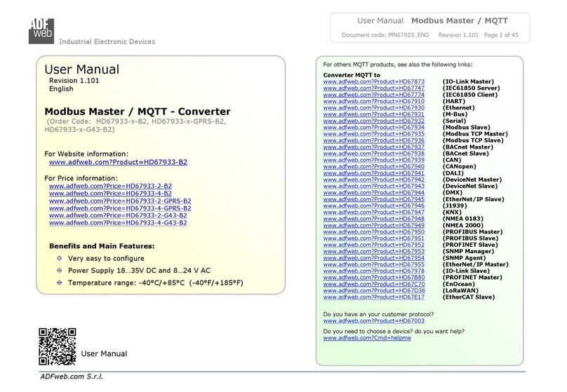Select 'Revision 1.101' in page header

click(x=458, y=35)
